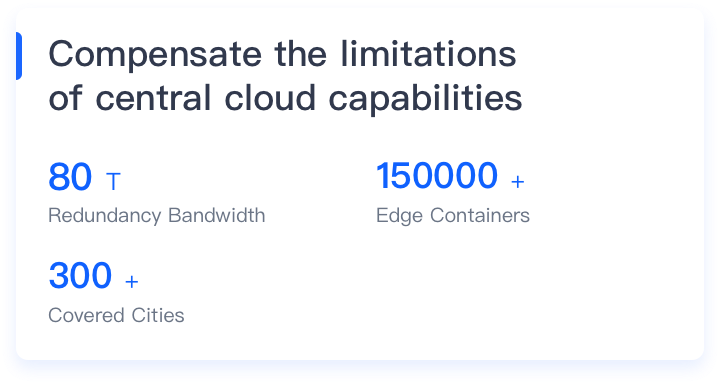Click the Redundancy Bandwidth label
The height and width of the screenshot is (384, 720).
point(157,215)
